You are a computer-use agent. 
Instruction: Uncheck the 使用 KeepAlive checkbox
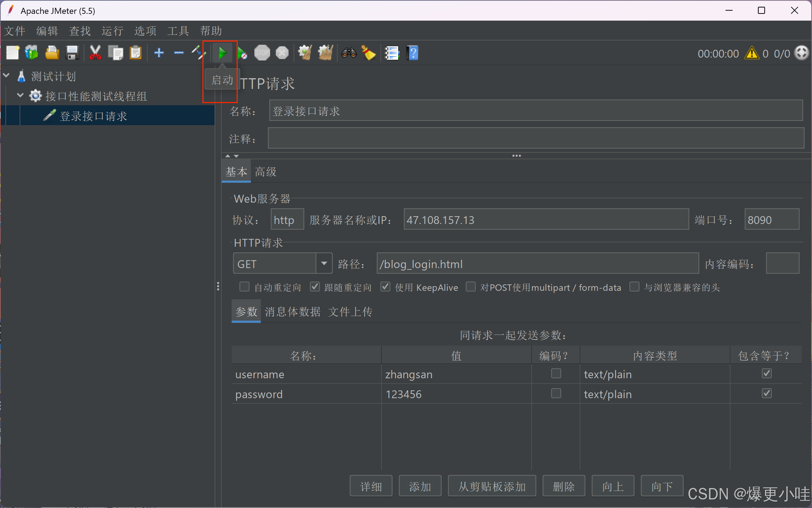click(x=385, y=287)
